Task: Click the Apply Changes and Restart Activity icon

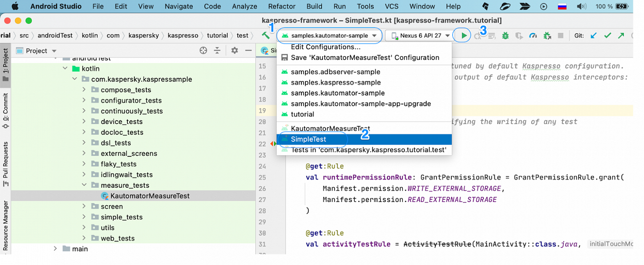Action: [478, 36]
